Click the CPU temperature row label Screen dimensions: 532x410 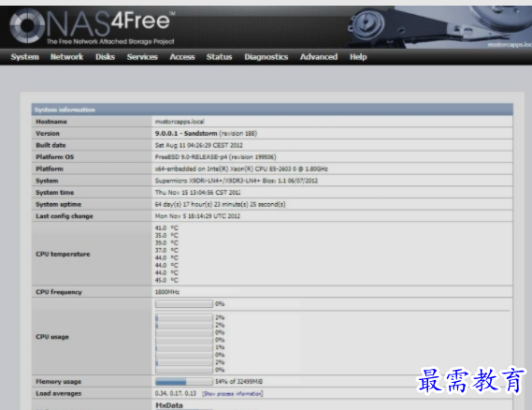(x=63, y=254)
